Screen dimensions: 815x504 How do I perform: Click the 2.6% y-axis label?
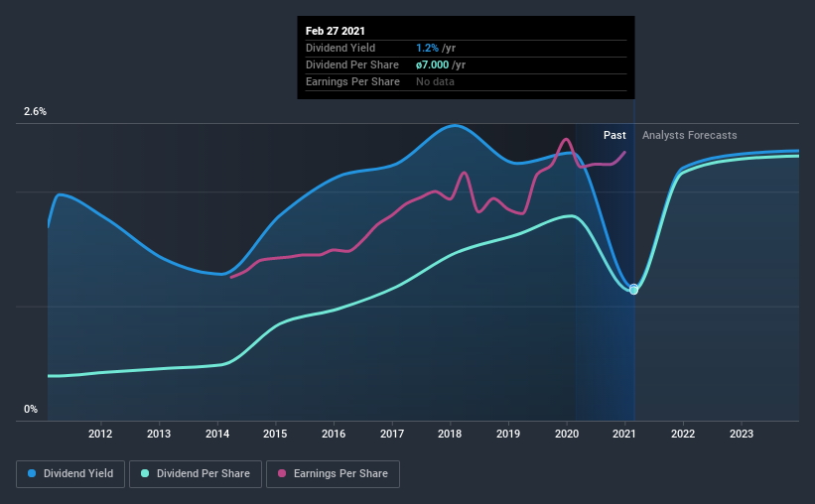coord(36,111)
